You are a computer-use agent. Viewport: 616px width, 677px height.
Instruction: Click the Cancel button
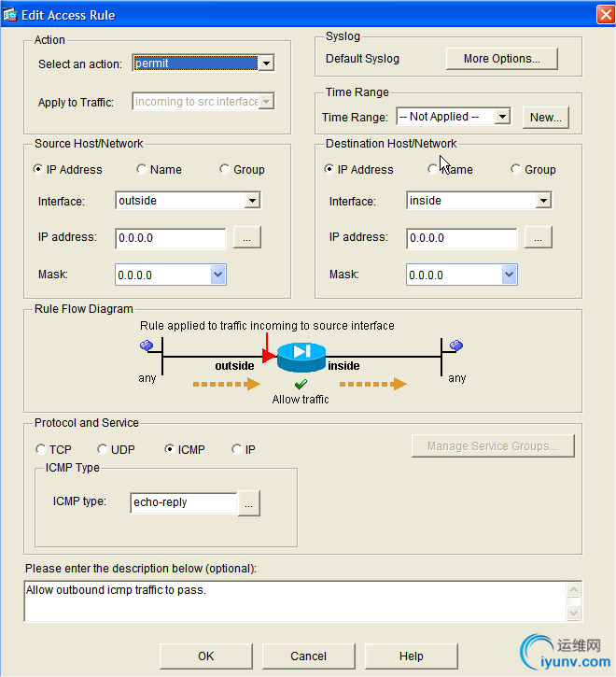[308, 656]
